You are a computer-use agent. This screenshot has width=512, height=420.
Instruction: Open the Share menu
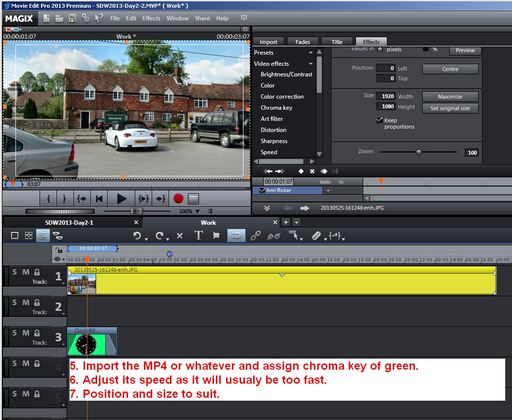(x=202, y=18)
